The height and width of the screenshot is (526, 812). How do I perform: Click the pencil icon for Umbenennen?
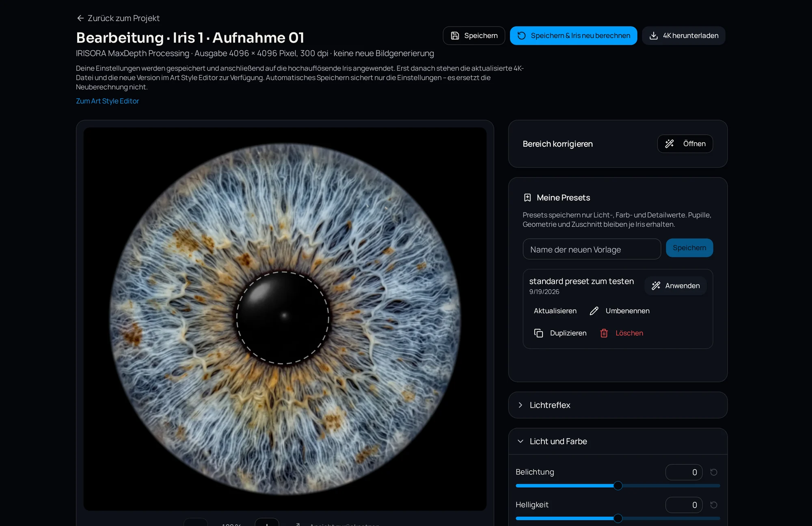tap(594, 311)
